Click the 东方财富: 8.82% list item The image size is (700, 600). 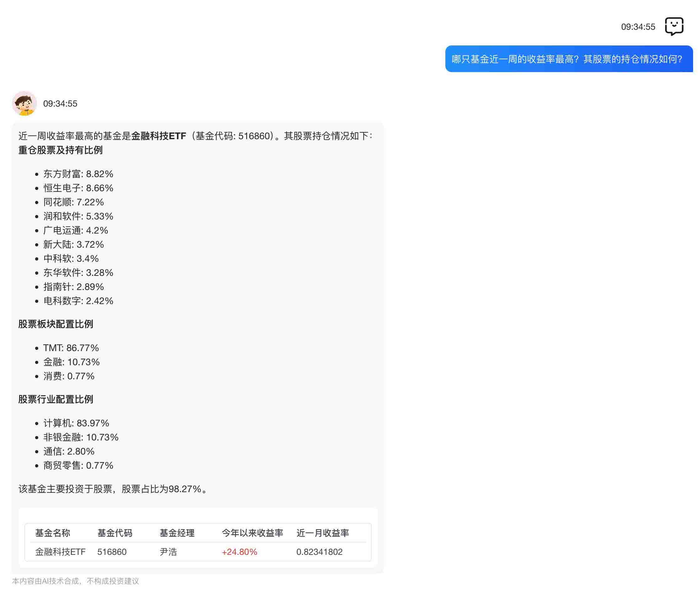pyautogui.click(x=78, y=174)
